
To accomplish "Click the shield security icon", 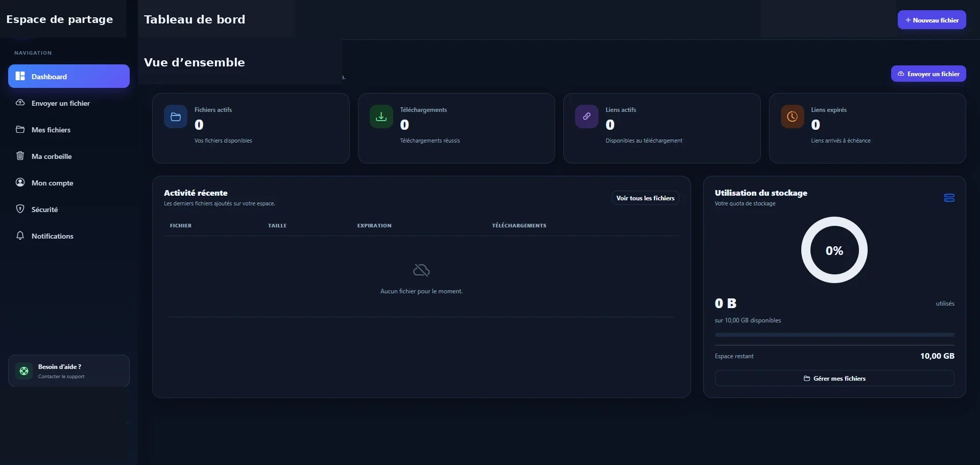I will click(20, 209).
